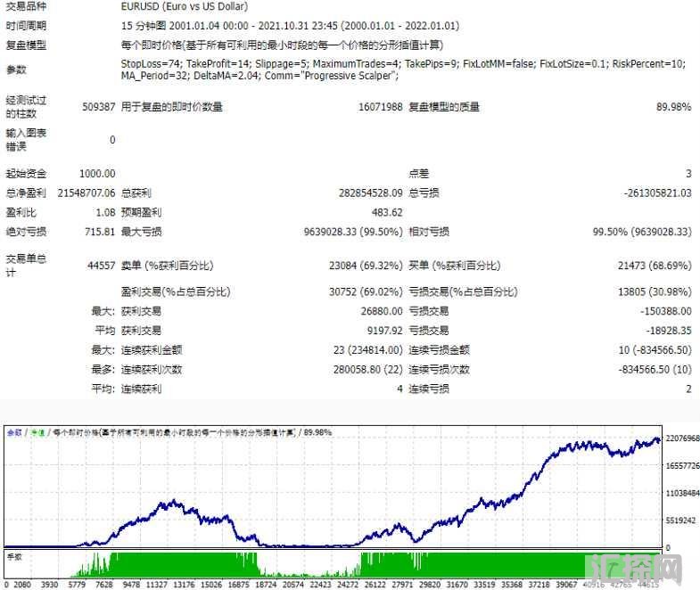This screenshot has width=700, height=590.
Task: Click y-axis label 5519242
Action: pos(680,520)
